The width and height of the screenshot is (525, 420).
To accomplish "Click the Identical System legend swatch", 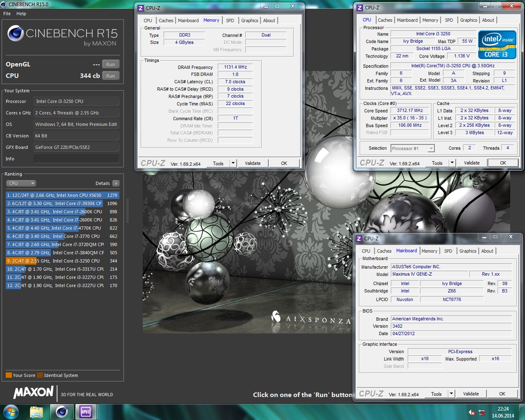I will [x=40, y=375].
